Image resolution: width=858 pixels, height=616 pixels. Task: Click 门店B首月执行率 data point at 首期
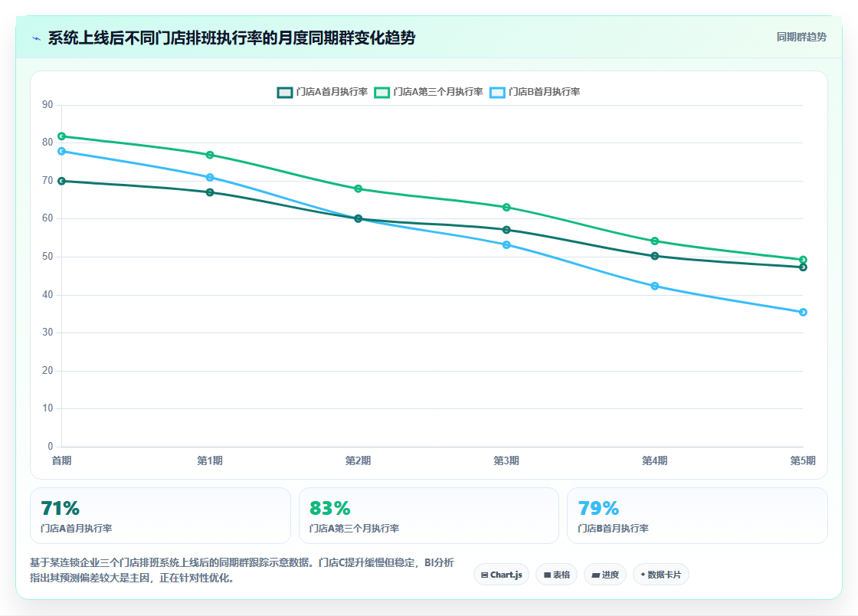click(62, 151)
